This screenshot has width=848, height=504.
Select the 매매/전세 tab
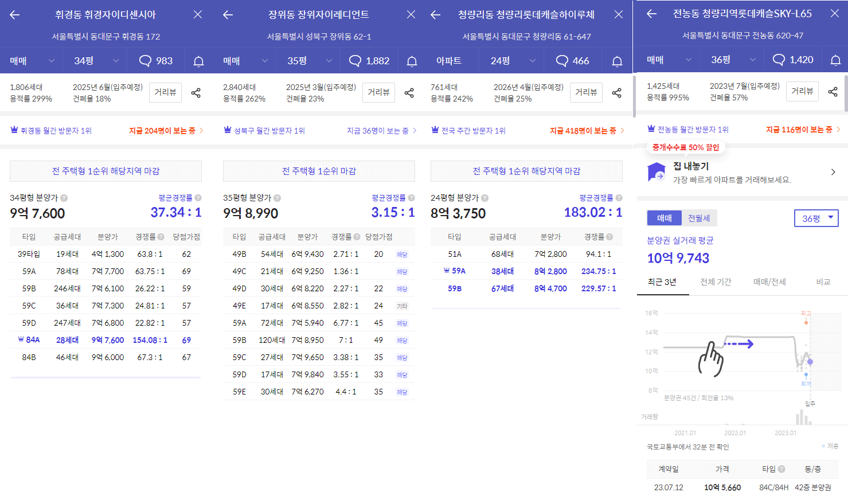pos(769,282)
